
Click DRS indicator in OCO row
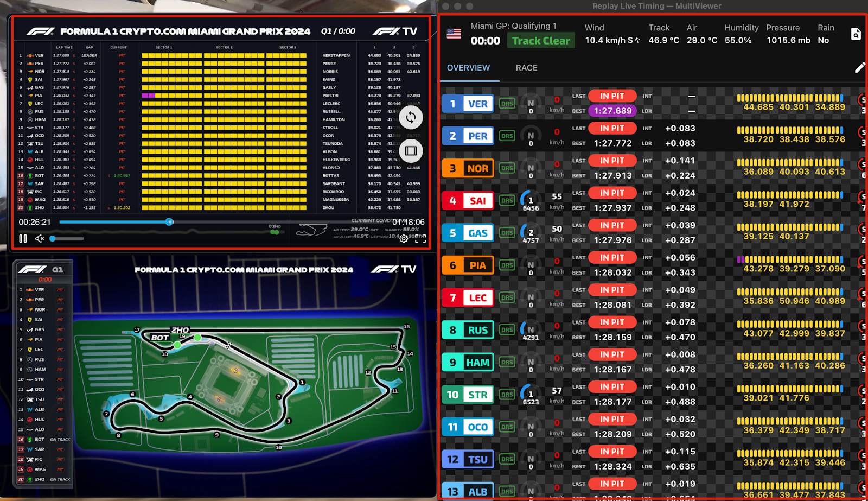[507, 427]
